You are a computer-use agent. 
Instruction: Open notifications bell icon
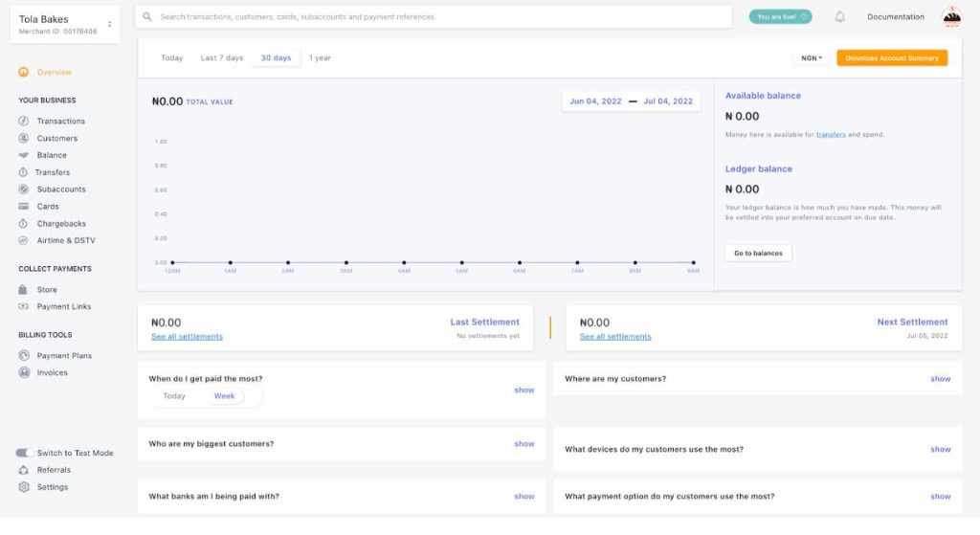click(840, 17)
